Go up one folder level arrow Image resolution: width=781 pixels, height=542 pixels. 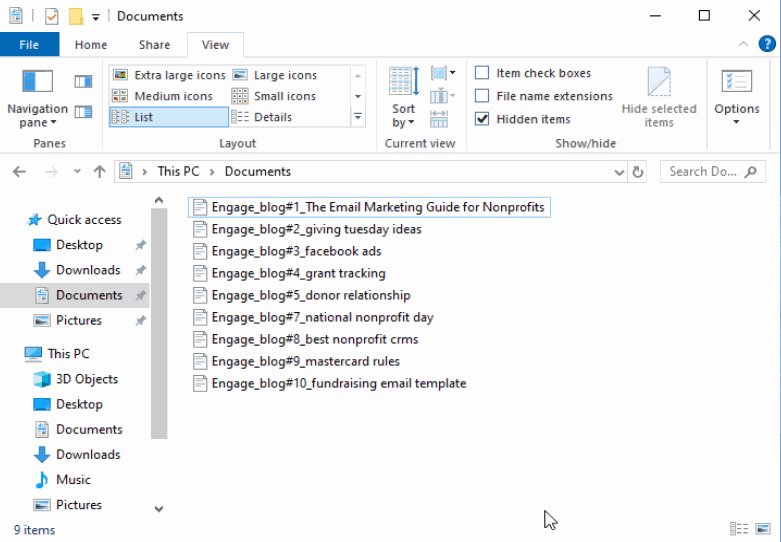99,172
